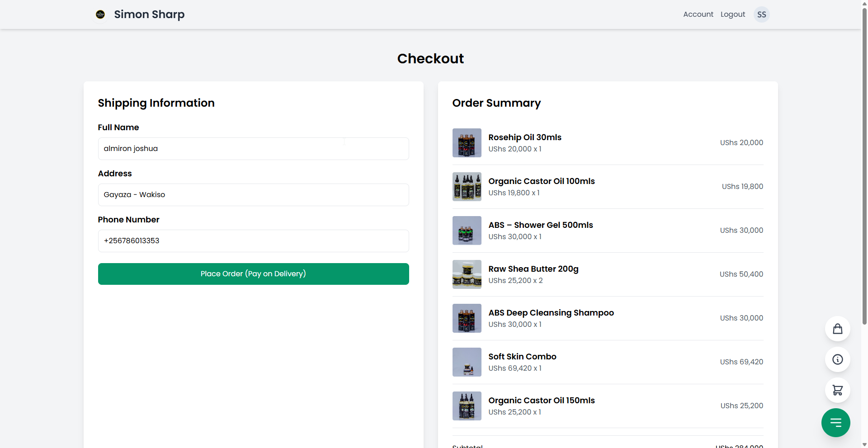Screen dimensions: 868x448
Task: Click the page vertical scrollbar
Action: tap(864, 181)
